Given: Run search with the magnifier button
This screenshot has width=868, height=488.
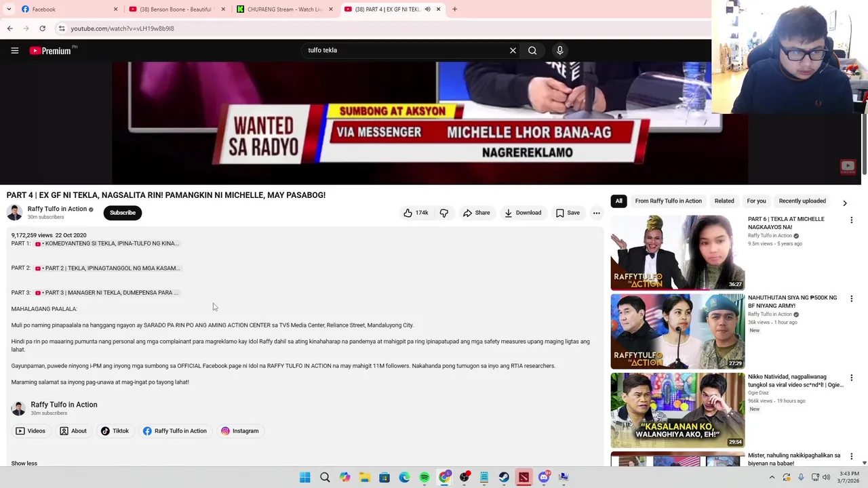Looking at the screenshot, I should pos(532,50).
